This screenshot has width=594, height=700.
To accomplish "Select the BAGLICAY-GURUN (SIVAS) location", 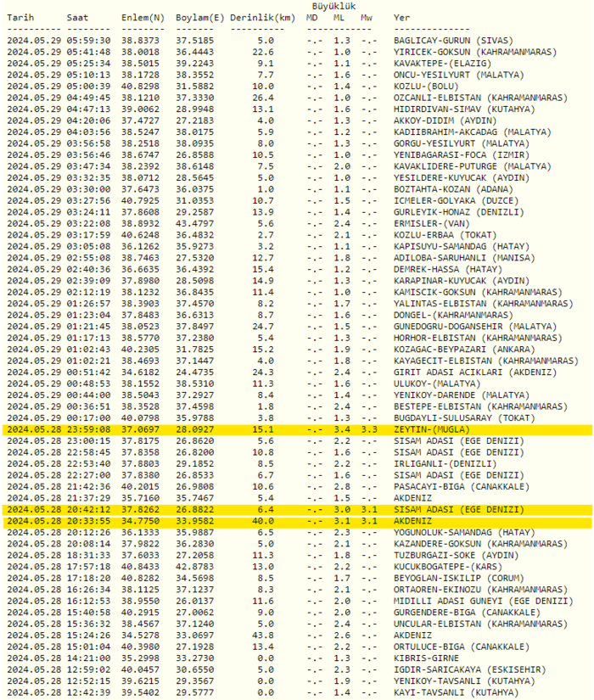I will pos(453,41).
